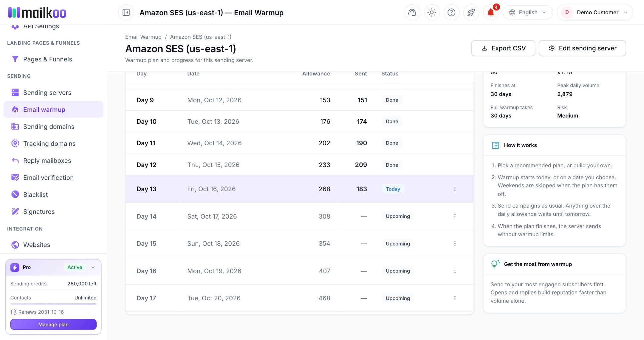Click the Peak daily volume value 2,879
Screen dimensions: 644x340
565,94
